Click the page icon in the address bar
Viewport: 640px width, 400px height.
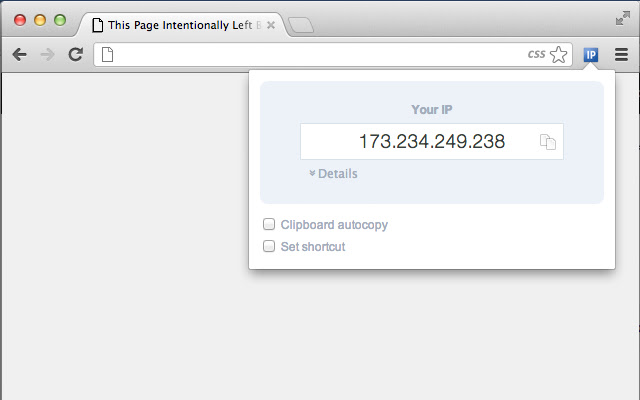point(108,55)
